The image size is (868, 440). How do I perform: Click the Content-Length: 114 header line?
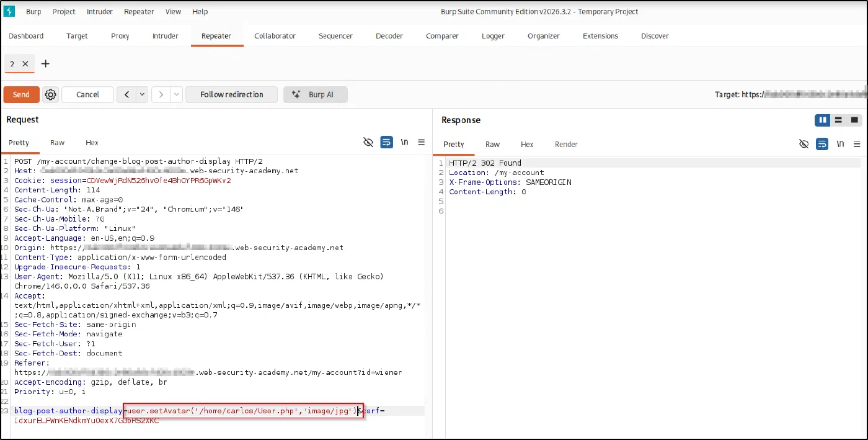(x=57, y=190)
